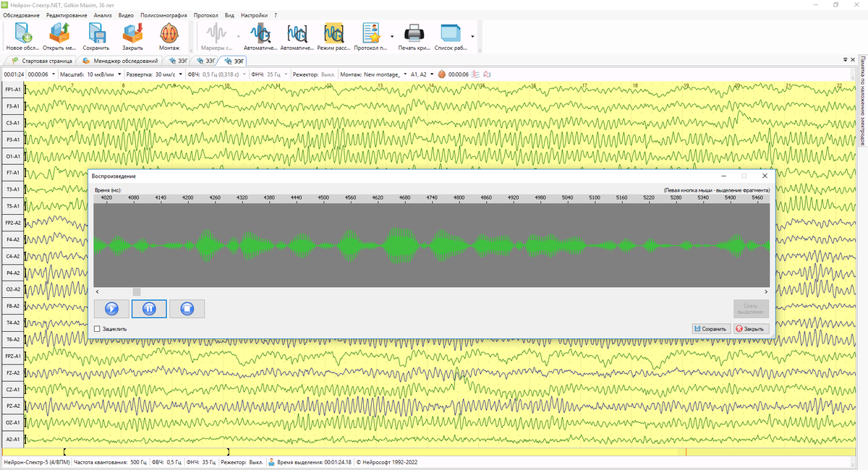Open the Анализ menu
The image size is (868, 470).
103,15
